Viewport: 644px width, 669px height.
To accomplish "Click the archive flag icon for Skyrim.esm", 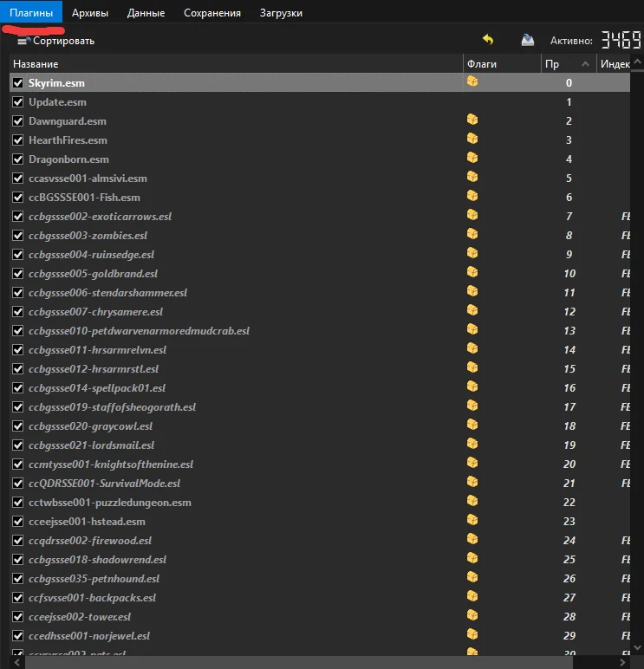I will click(x=472, y=81).
